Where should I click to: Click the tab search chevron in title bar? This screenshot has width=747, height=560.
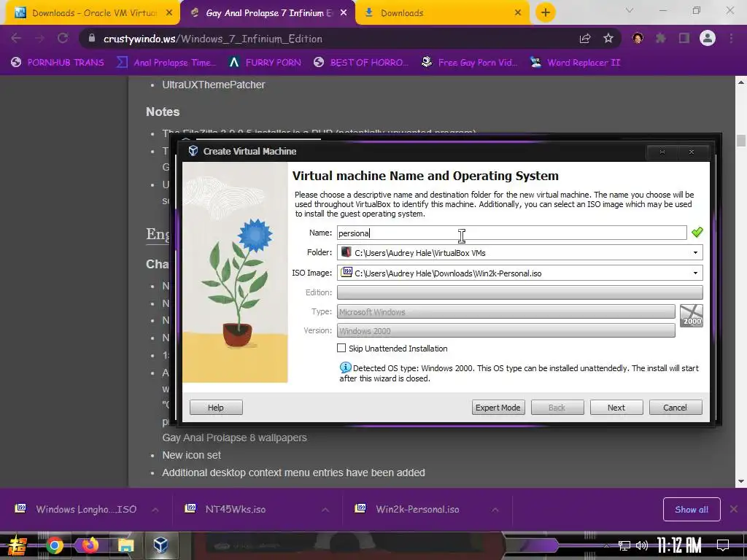tap(630, 10)
